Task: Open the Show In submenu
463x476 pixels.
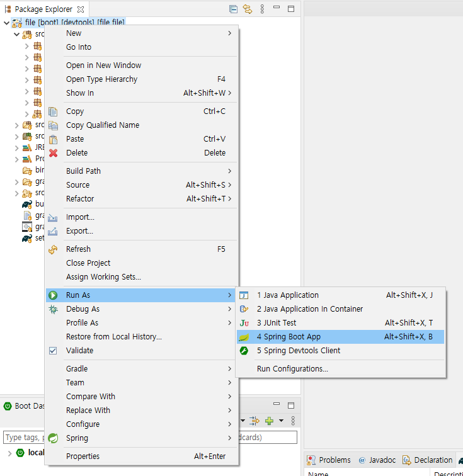Action: click(x=142, y=93)
